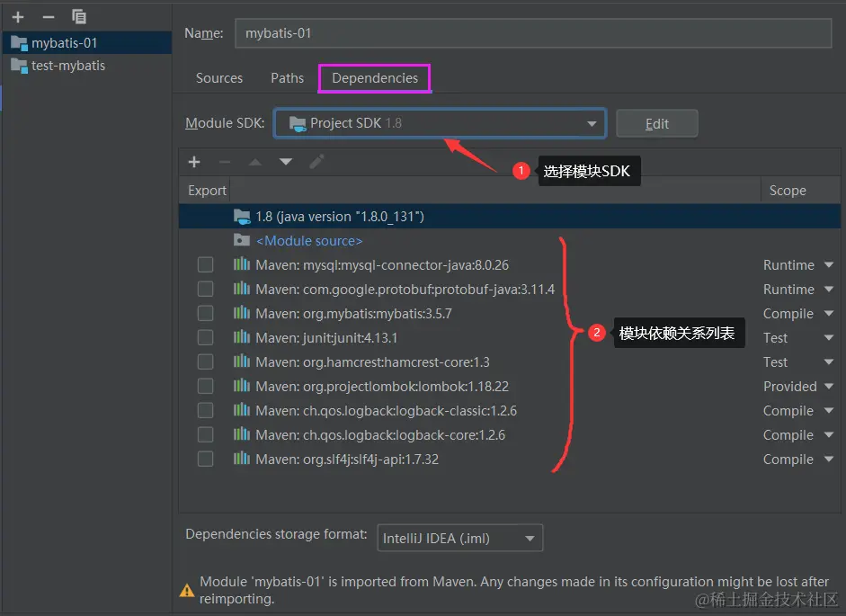Add a new module with the plus icon
This screenshot has height=616, width=846.
[x=18, y=17]
